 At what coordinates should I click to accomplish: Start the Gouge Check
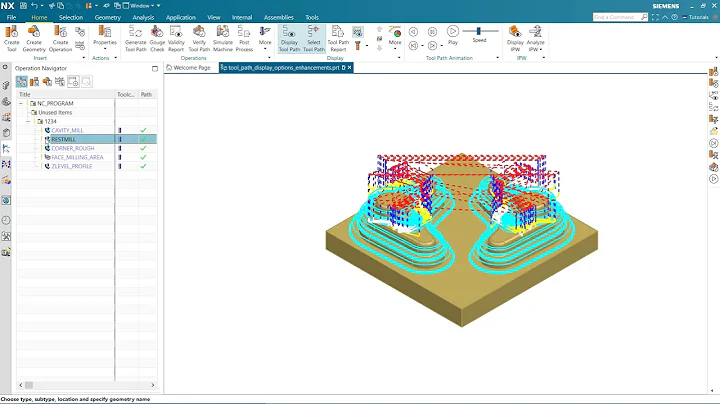157,39
